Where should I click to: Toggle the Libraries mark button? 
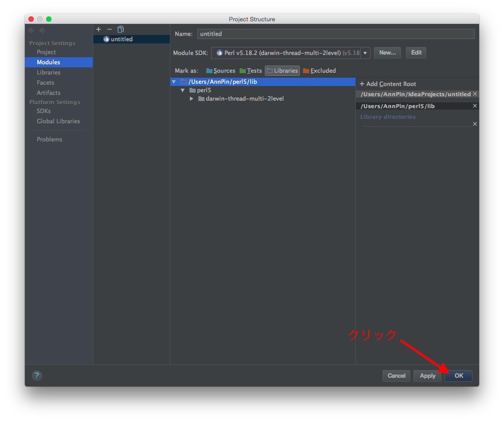pyautogui.click(x=282, y=70)
